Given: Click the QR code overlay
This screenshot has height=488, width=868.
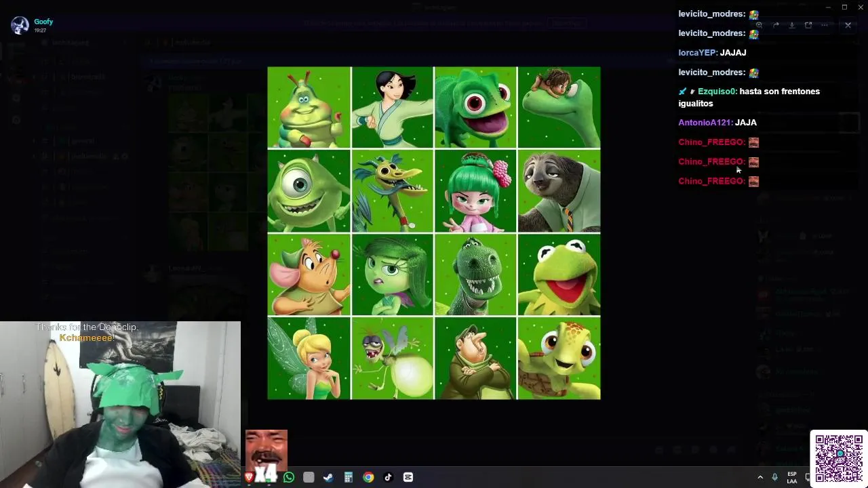Looking at the screenshot, I should [838, 458].
